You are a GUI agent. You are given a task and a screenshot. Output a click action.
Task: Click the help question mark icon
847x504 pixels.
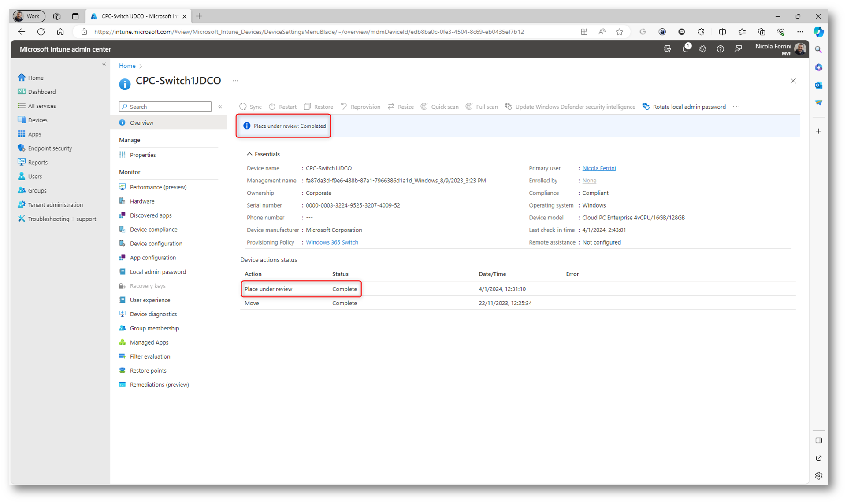(x=721, y=49)
